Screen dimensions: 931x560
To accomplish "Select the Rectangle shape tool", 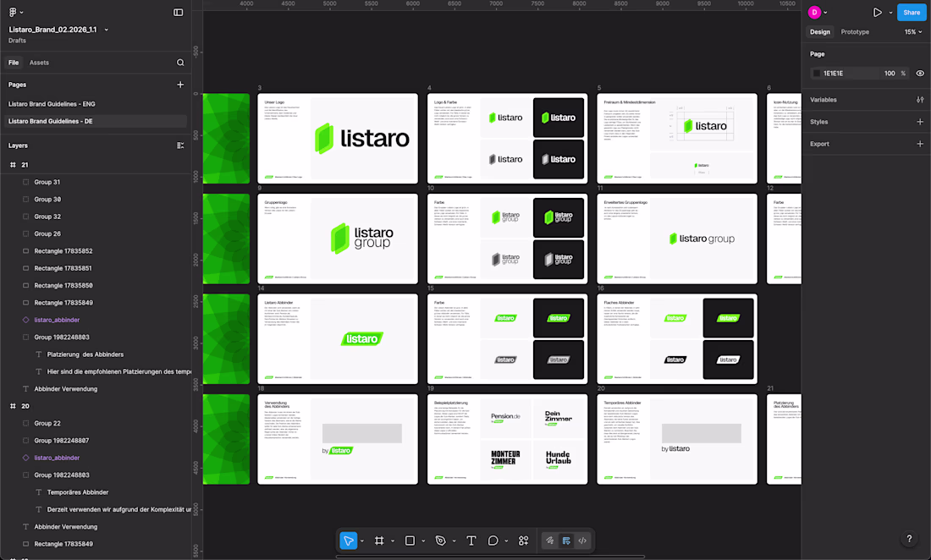I will pyautogui.click(x=410, y=541).
